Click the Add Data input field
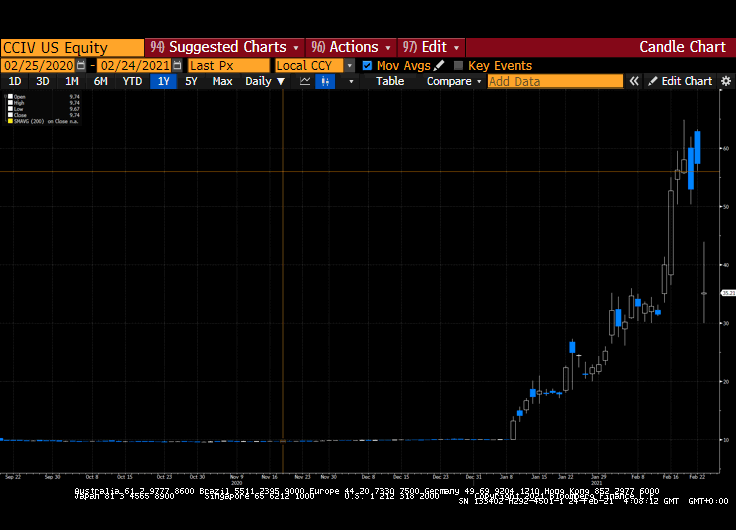Screen dimensions: 736x530 [x=555, y=81]
